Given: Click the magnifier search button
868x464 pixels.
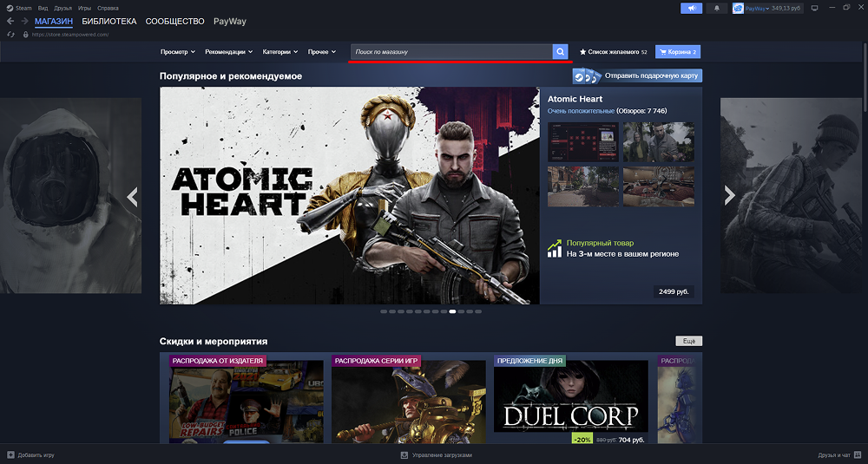Looking at the screenshot, I should tap(560, 51).
